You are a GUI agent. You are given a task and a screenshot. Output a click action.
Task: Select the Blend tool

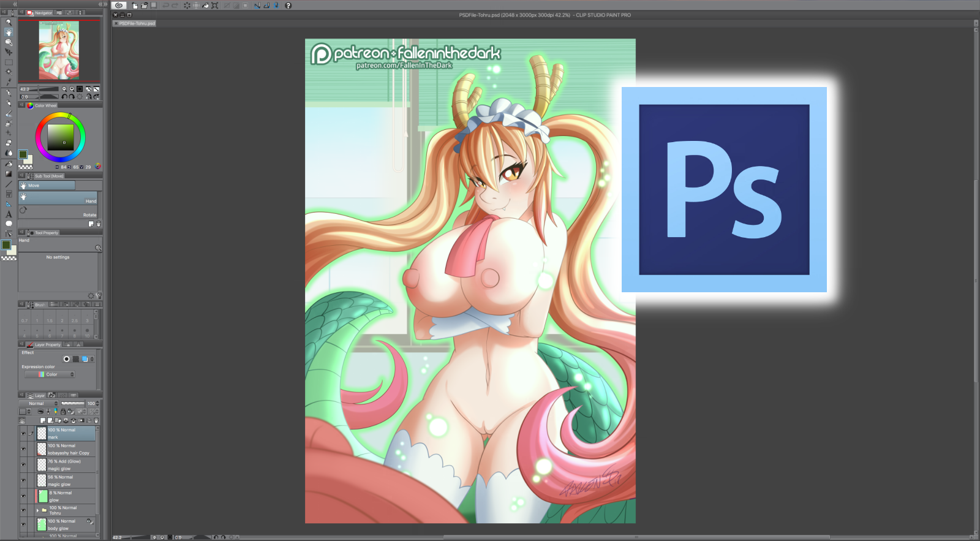coord(9,153)
